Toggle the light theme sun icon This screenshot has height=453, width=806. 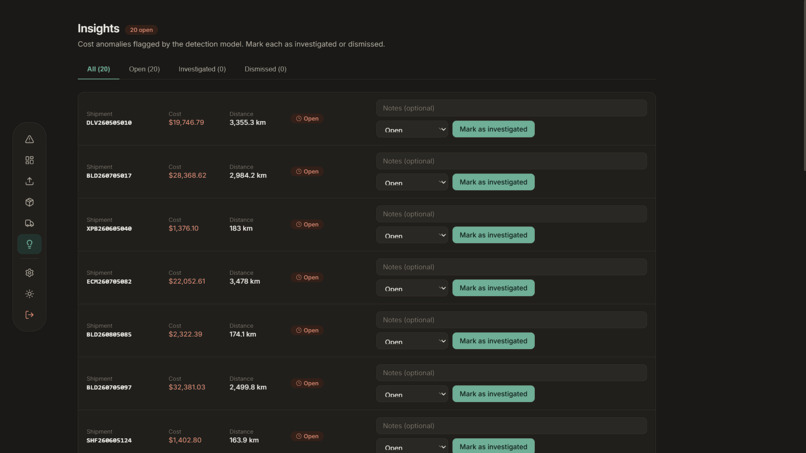[x=29, y=294]
